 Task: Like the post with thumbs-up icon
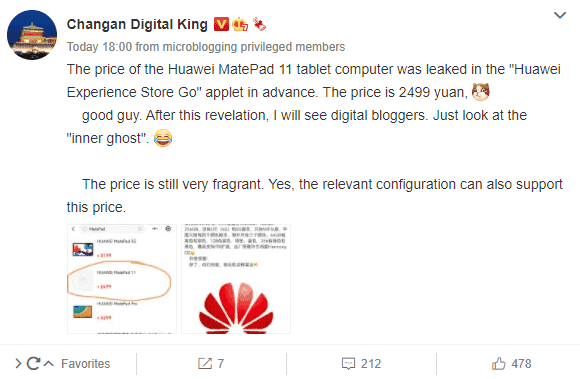(x=499, y=363)
